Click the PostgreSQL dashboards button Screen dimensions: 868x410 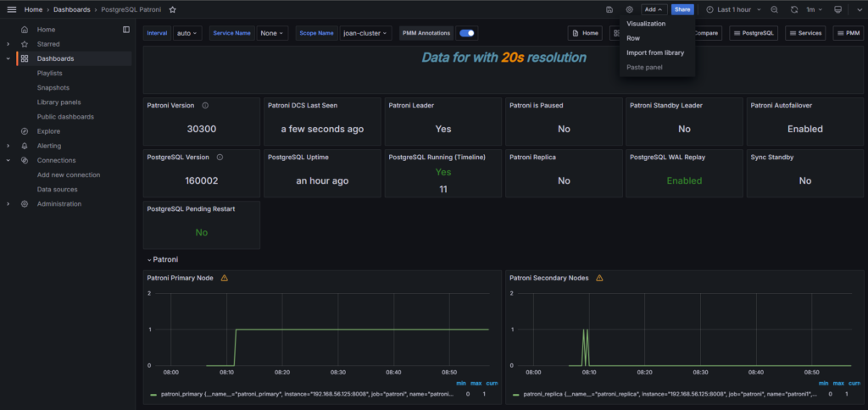(x=754, y=33)
